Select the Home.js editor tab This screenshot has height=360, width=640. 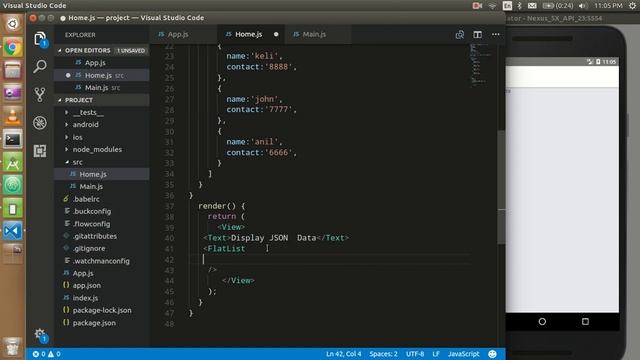(251, 34)
